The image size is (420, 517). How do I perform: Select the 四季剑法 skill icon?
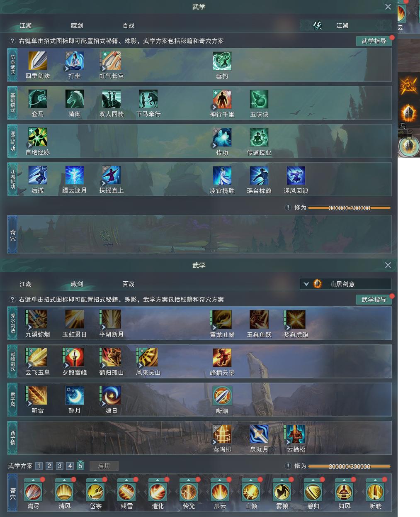tap(37, 61)
